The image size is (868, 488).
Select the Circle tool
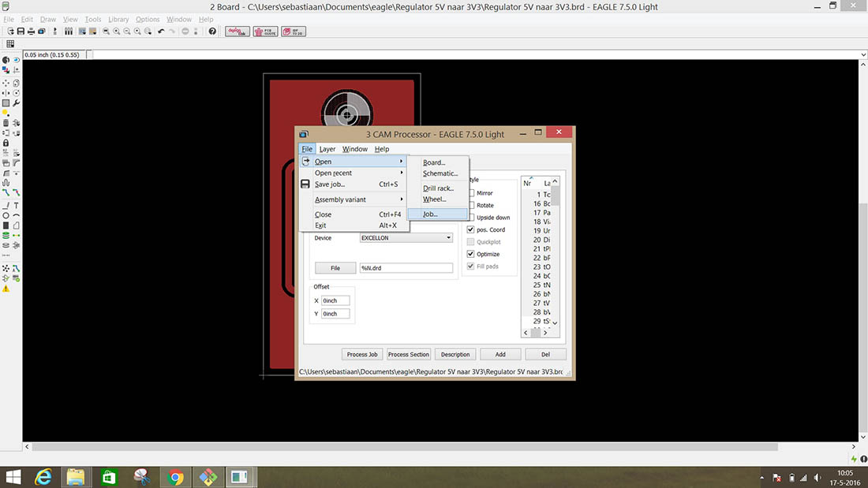(x=6, y=215)
